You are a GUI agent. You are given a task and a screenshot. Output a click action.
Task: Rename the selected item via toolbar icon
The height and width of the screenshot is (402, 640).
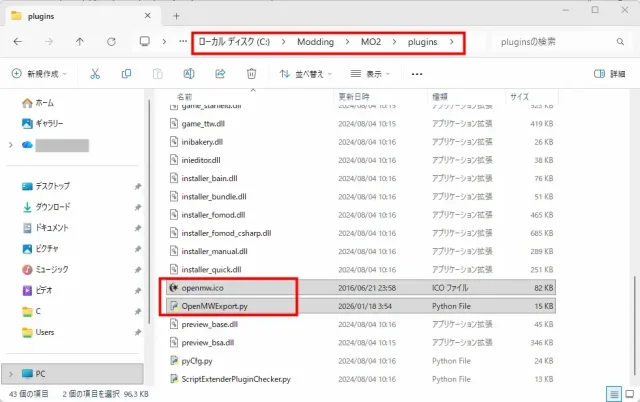pyautogui.click(x=189, y=74)
